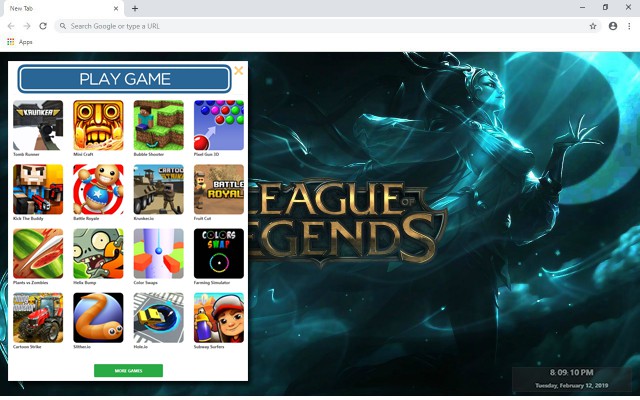Click the 'Mini Craft' label text
This screenshot has height=400, width=640.
(x=83, y=154)
